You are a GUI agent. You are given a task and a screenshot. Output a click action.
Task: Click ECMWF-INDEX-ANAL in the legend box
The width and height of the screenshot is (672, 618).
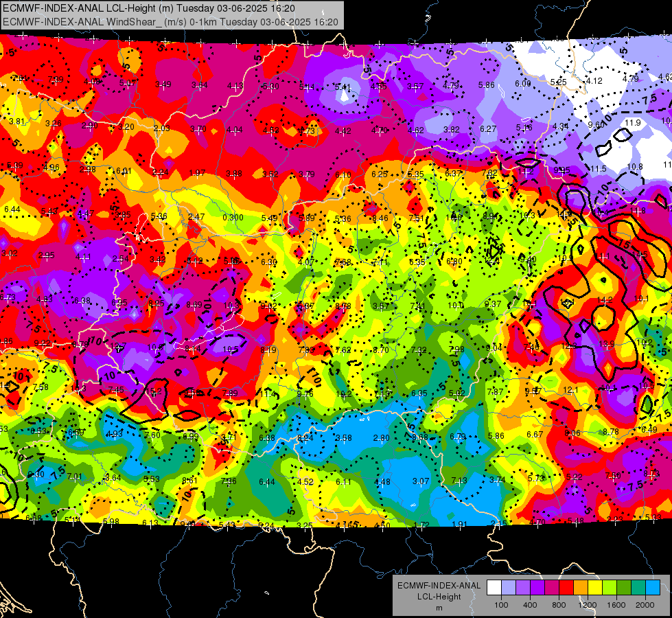pyautogui.click(x=439, y=586)
